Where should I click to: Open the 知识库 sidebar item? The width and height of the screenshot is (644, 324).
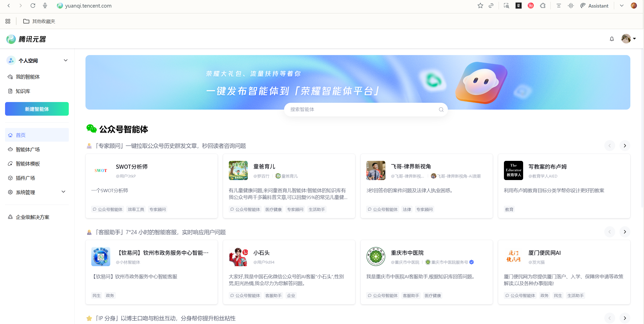[23, 91]
